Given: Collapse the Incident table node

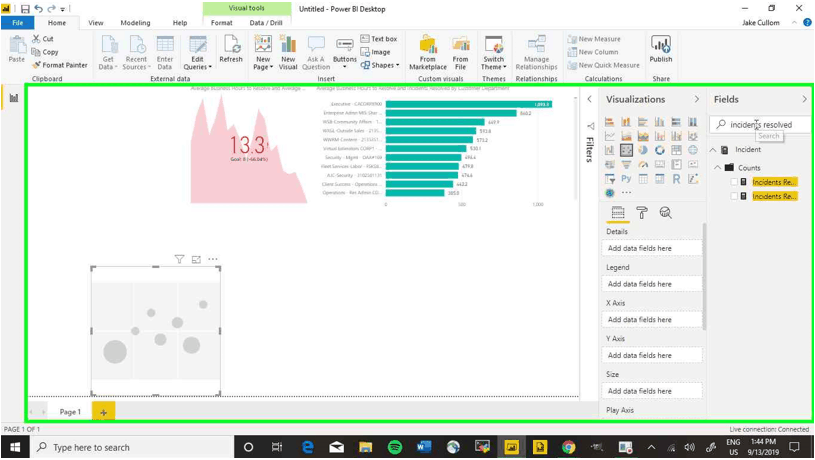Looking at the screenshot, I should pyautogui.click(x=713, y=150).
